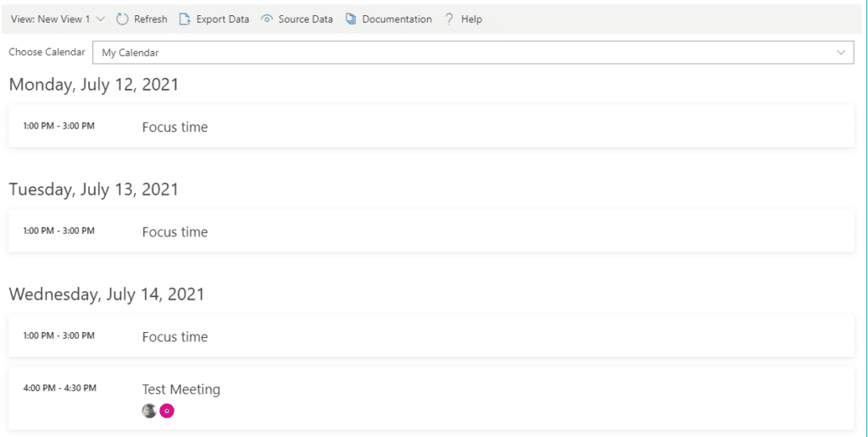Open Monday's Focus time event
The width and height of the screenshot is (868, 437).
coord(175,127)
